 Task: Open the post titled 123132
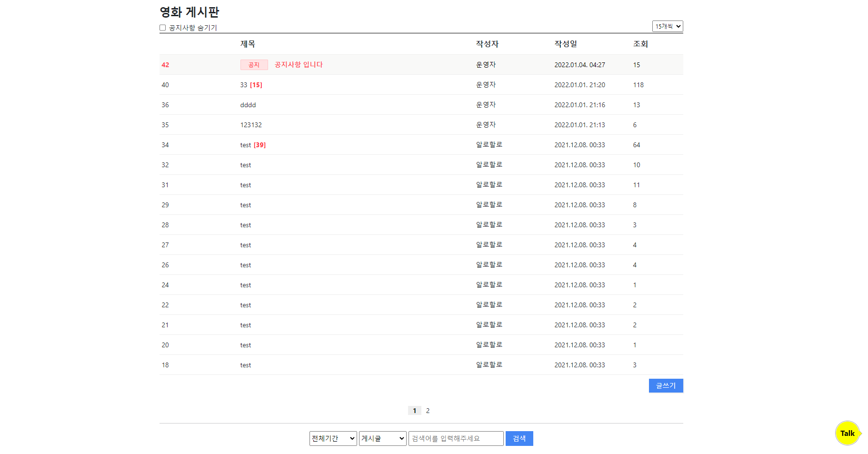point(250,125)
